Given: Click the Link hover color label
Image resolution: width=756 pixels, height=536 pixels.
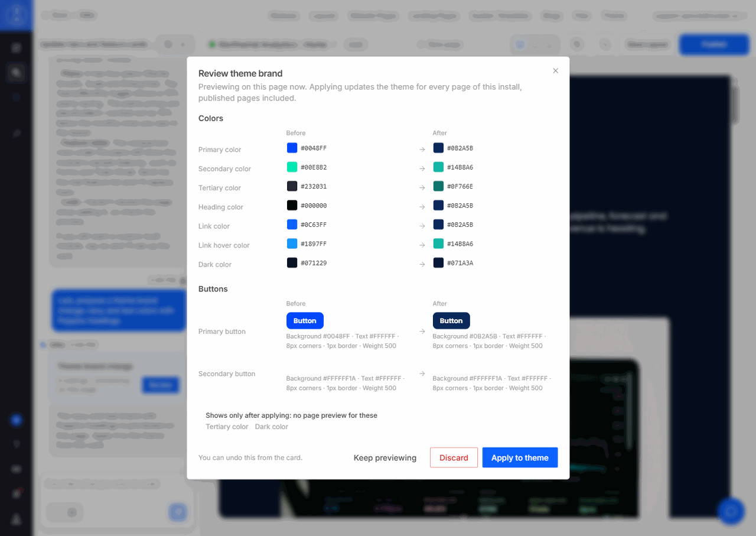Looking at the screenshot, I should [x=224, y=245].
